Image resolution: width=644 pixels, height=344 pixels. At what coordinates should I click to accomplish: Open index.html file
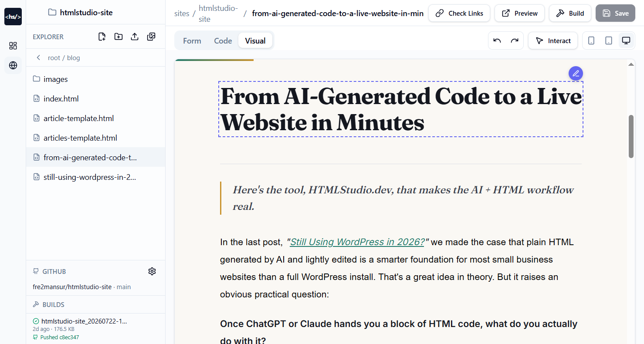95,98
